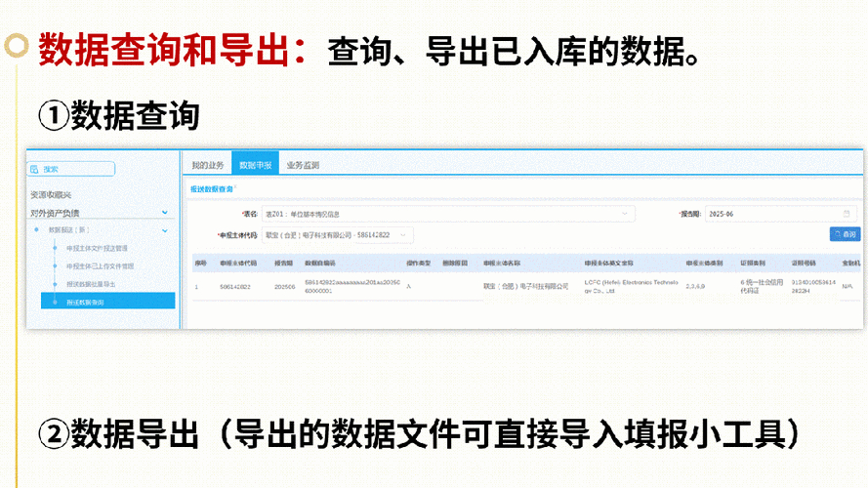Click the cell 586142822 in row 1
Screen dimensions: 868x488
click(234, 287)
